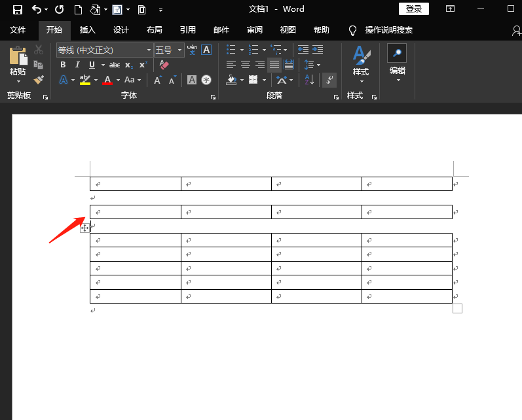Expand the paste options arrow under 粘贴
This screenshot has height=420, width=522.
18,81
